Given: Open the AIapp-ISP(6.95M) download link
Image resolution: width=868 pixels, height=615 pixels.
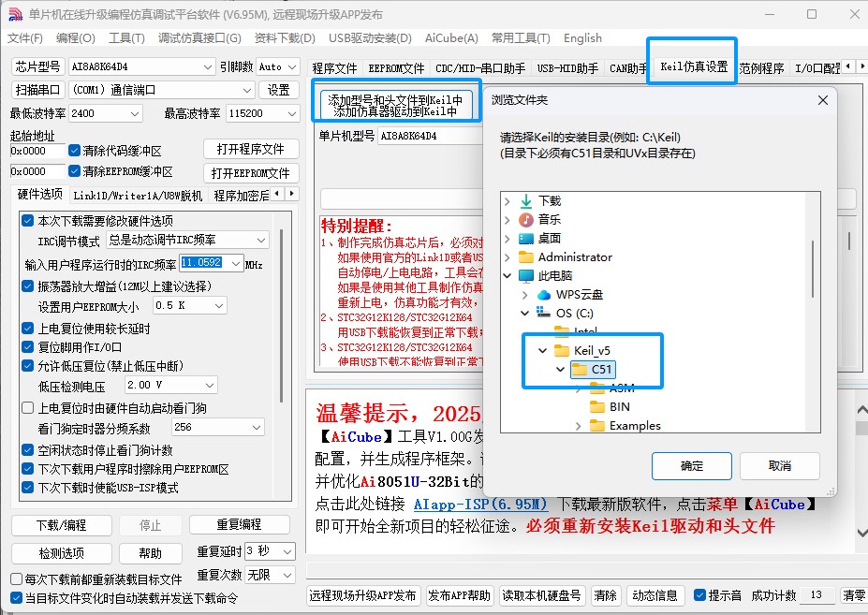Looking at the screenshot, I should pyautogui.click(x=480, y=505).
